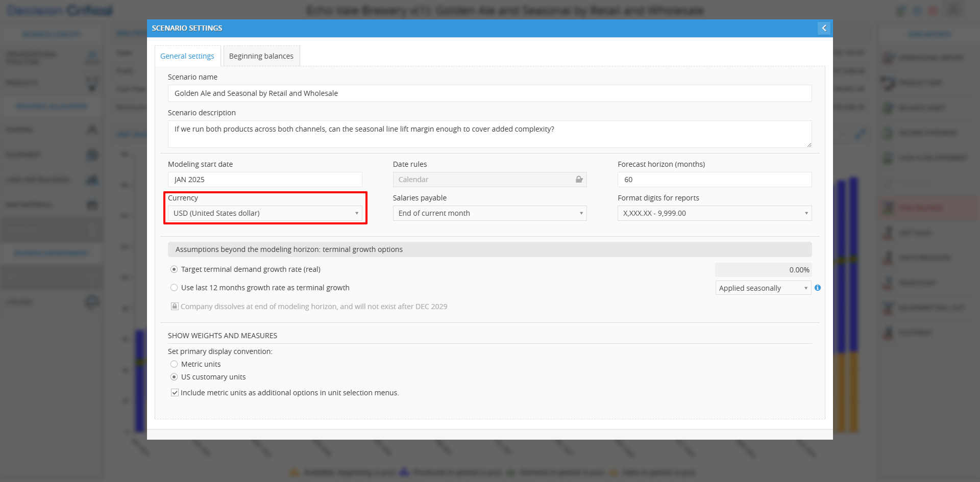
Task: Click the Scenario description resize handle
Action: pyautogui.click(x=808, y=145)
